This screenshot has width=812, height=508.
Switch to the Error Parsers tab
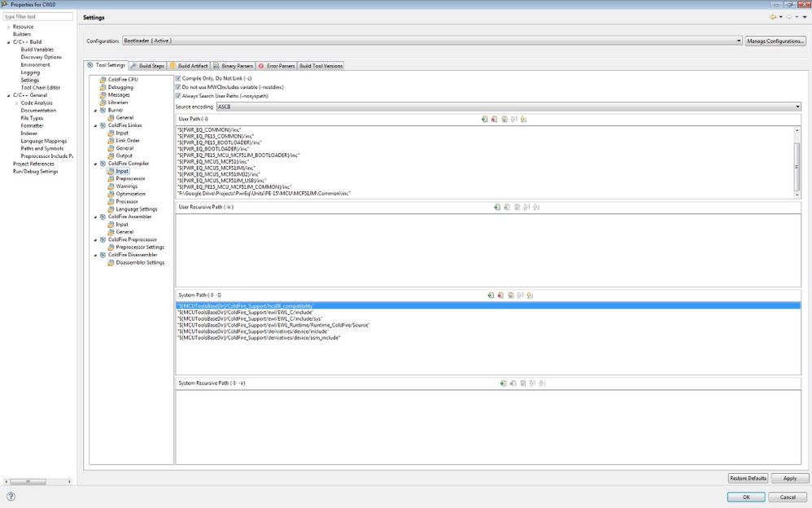[277, 66]
